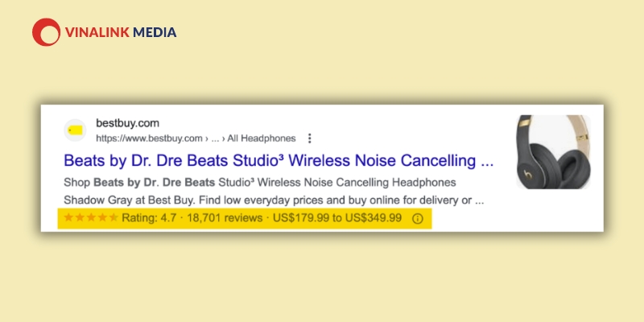This screenshot has width=644, height=322.
Task: Click the 18,701 reviews text
Action: click(x=225, y=217)
